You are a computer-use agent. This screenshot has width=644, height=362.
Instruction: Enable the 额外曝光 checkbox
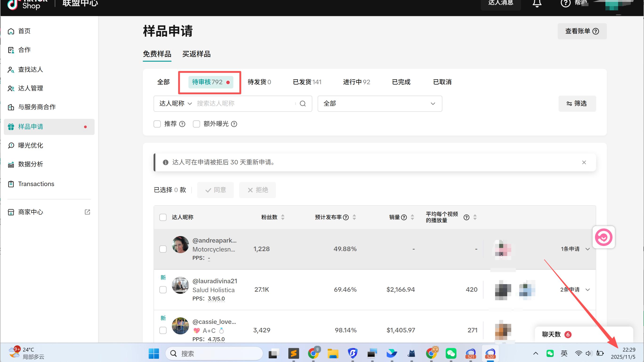tap(197, 124)
